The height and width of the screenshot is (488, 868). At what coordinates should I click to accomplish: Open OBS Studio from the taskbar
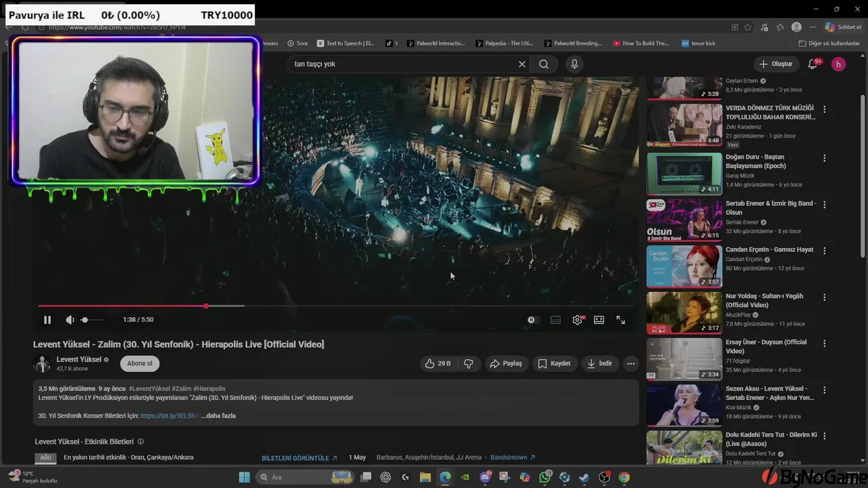pos(604,477)
